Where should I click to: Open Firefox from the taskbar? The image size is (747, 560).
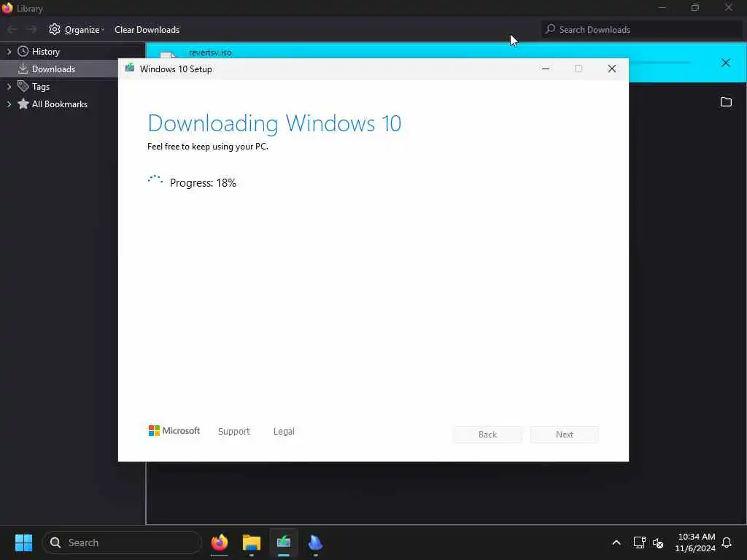click(x=219, y=542)
